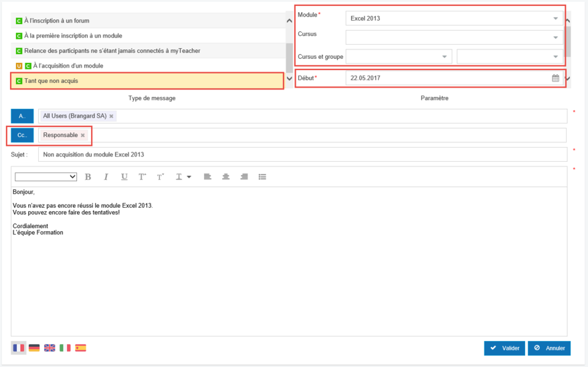Center-align the message body text
588x367 pixels.
[226, 177]
